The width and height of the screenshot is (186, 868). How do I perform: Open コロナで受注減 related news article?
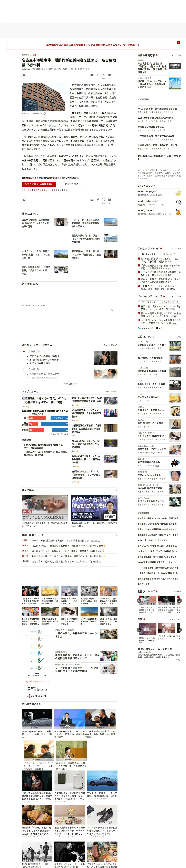pyautogui.click(x=35, y=223)
